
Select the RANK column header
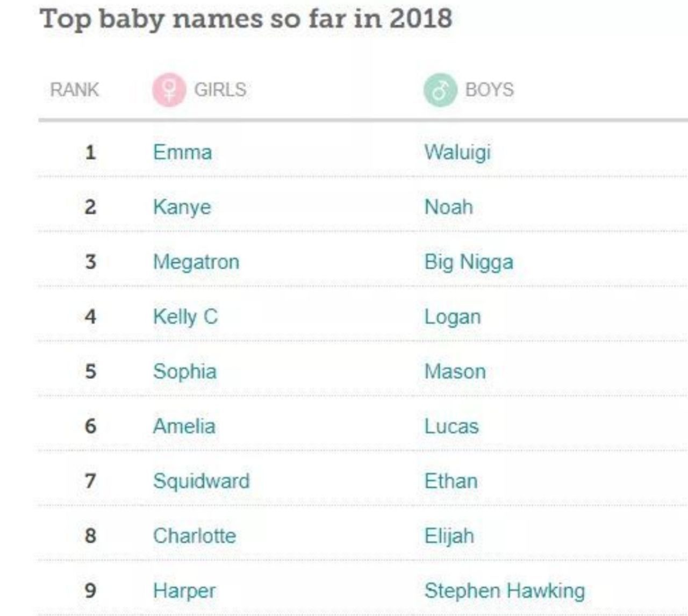point(74,90)
